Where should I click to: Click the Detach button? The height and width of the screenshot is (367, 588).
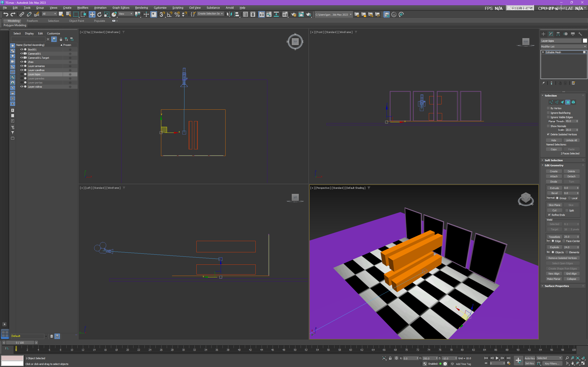(x=571, y=176)
